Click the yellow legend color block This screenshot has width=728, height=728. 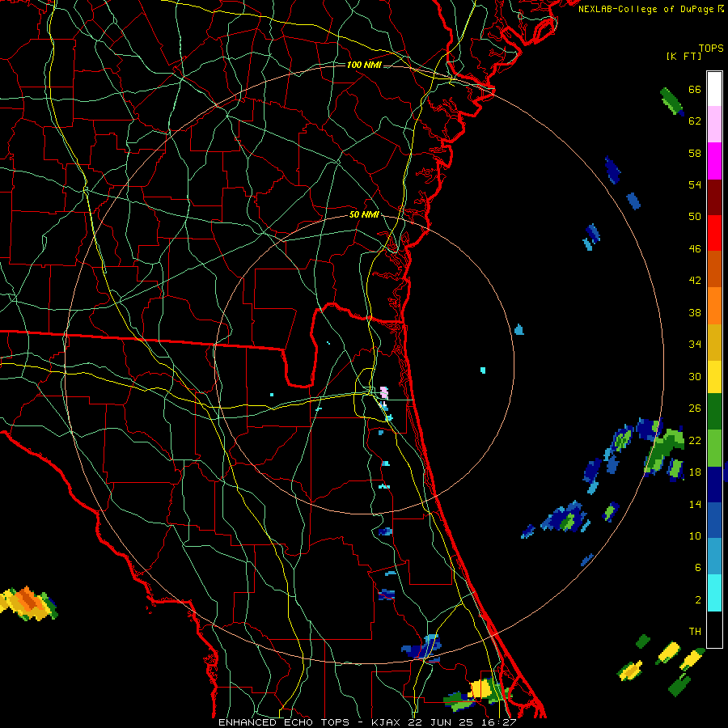pyautogui.click(x=714, y=377)
